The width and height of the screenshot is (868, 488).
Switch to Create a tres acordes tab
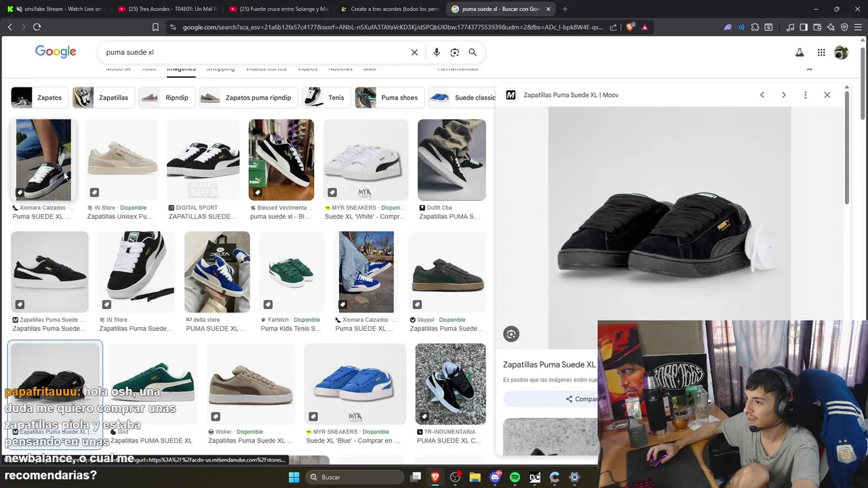390,9
